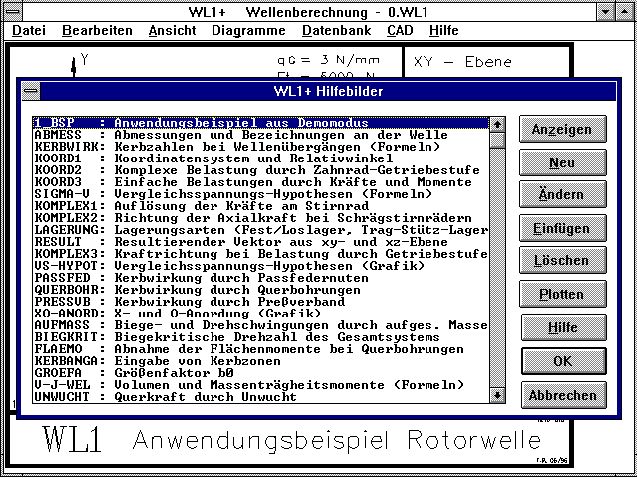This screenshot has height=478, width=637.
Task: Open the CAD menu
Action: 396,30
